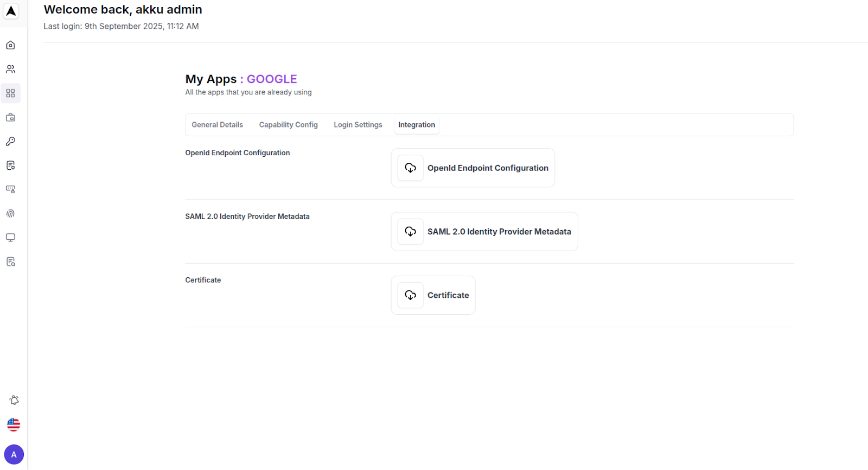
Task: Switch to the General Details tab
Action: point(217,125)
